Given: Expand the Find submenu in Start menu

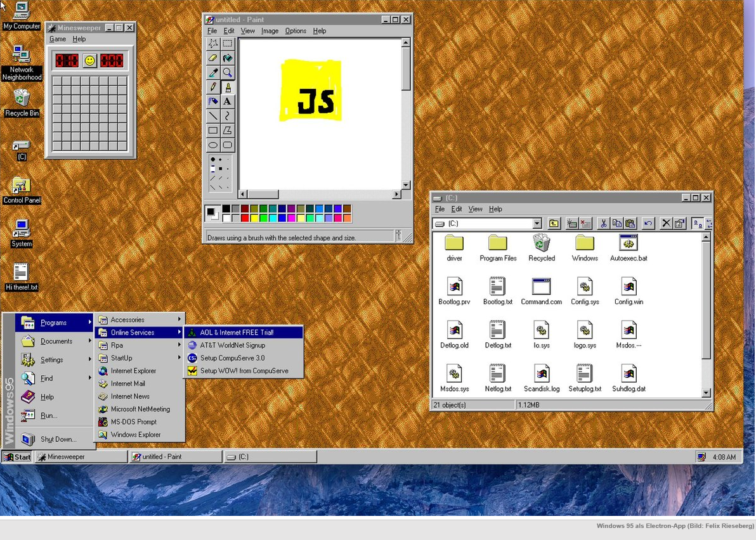Looking at the screenshot, I should (x=55, y=378).
